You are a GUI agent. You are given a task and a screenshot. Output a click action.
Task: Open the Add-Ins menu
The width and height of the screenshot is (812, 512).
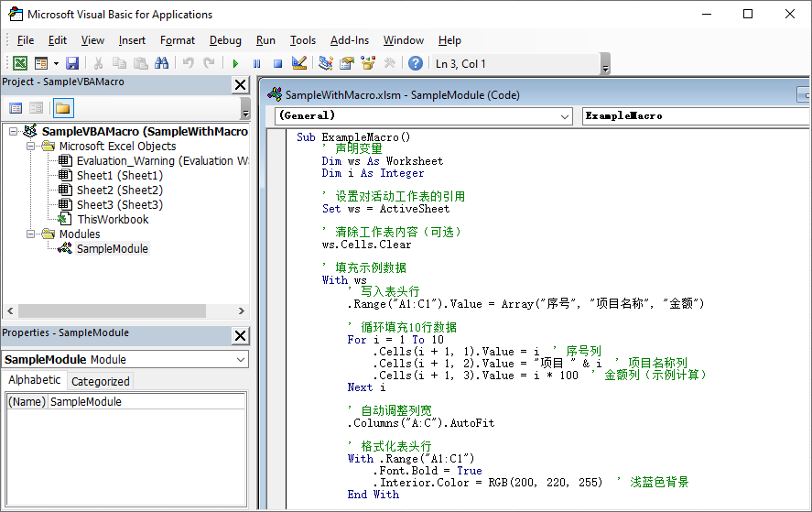coord(350,40)
